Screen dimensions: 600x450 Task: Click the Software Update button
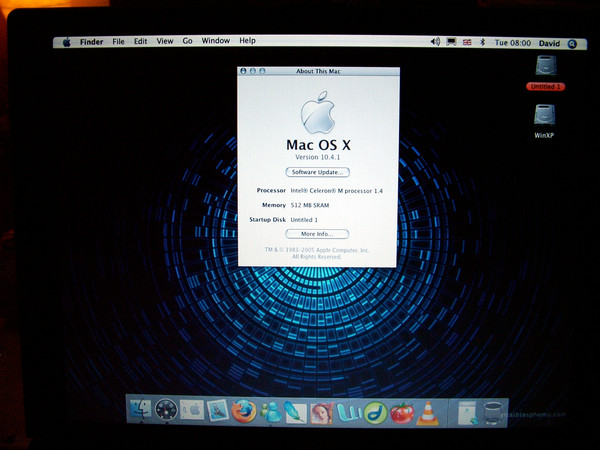pyautogui.click(x=318, y=172)
